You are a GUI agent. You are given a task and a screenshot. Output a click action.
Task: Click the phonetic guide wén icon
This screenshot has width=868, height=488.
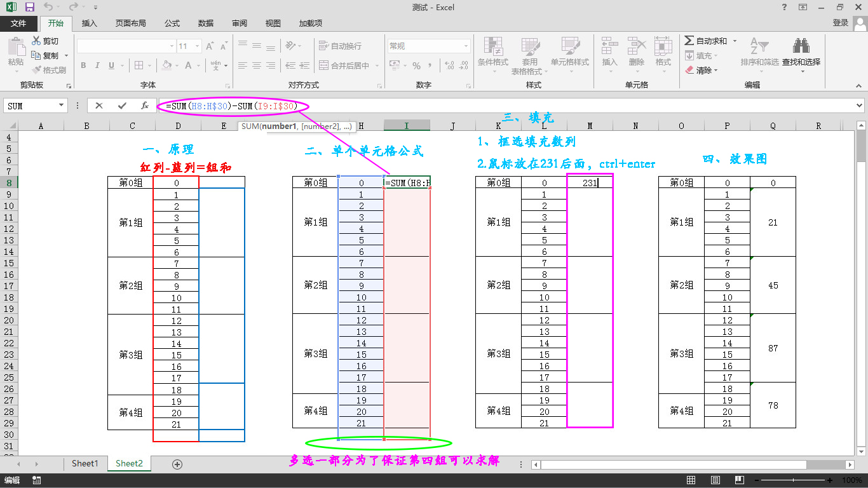215,65
